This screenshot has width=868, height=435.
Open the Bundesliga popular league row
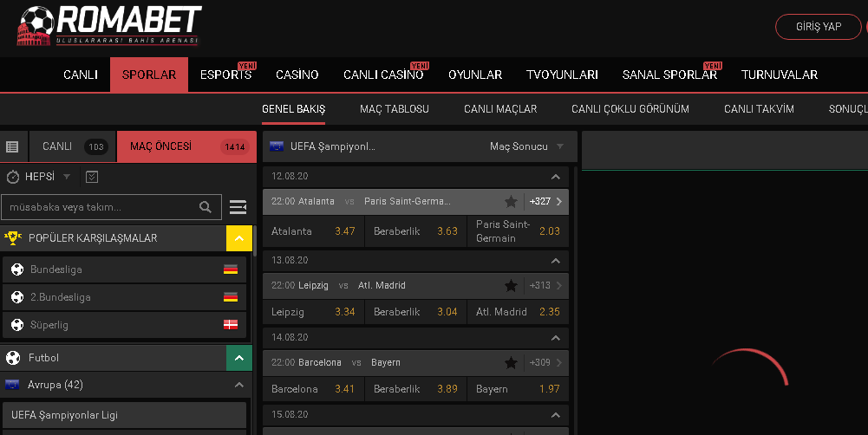124,269
